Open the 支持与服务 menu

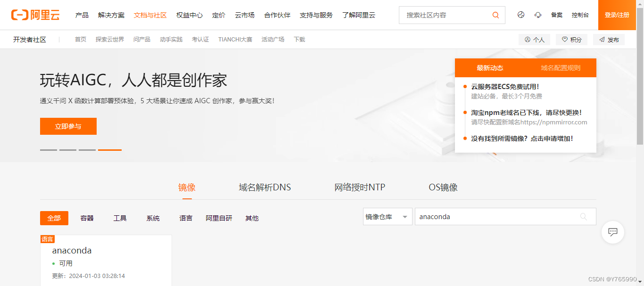pyautogui.click(x=316, y=15)
